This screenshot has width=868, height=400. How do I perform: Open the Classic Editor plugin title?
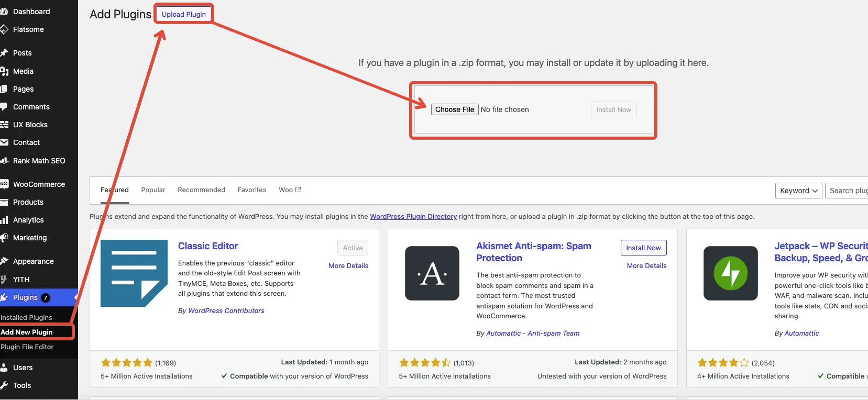click(208, 246)
